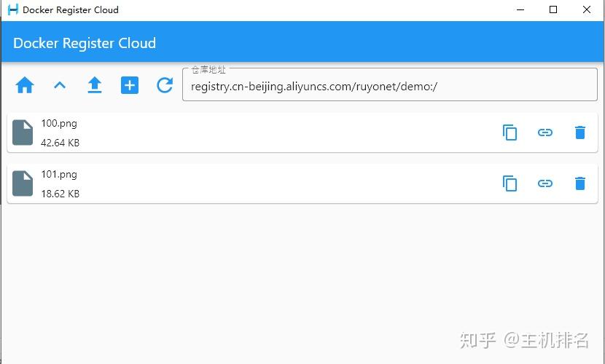Select the file icon of 101.png
Image resolution: width=605 pixels, height=364 pixels.
23,183
